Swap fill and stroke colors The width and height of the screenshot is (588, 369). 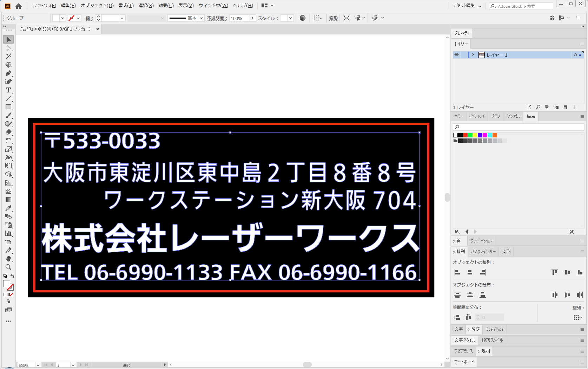tap(12, 276)
